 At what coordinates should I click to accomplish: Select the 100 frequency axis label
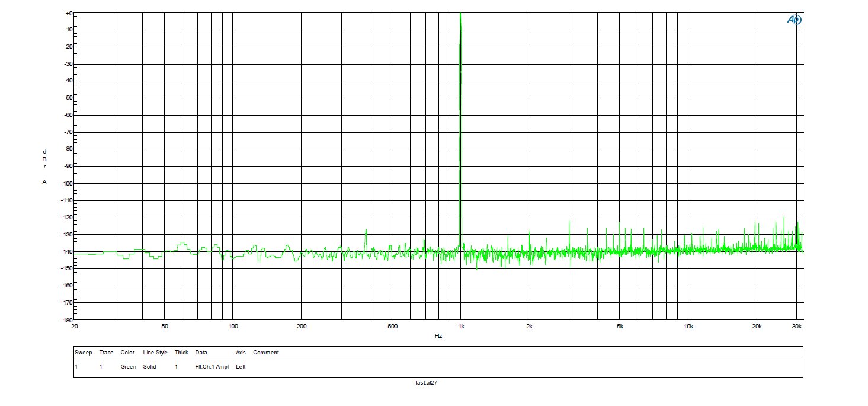click(233, 327)
